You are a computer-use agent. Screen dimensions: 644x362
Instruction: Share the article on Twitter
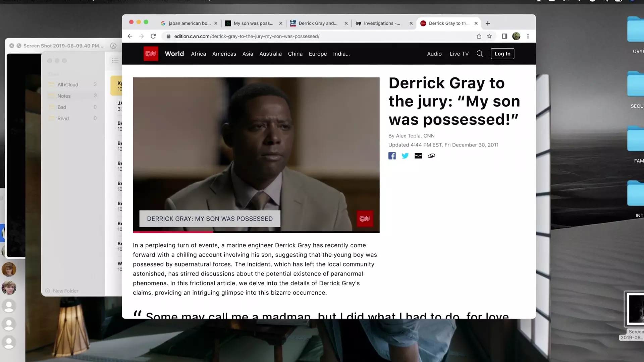coord(405,156)
